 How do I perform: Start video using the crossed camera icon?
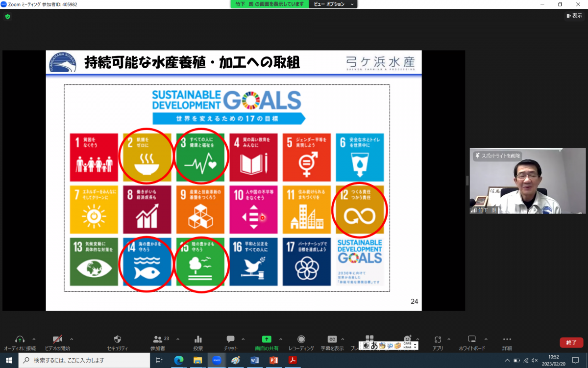pyautogui.click(x=57, y=340)
